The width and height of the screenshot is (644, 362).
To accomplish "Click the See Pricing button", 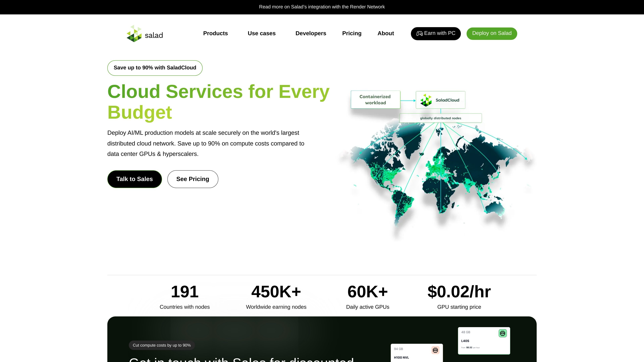I will pos(193,179).
